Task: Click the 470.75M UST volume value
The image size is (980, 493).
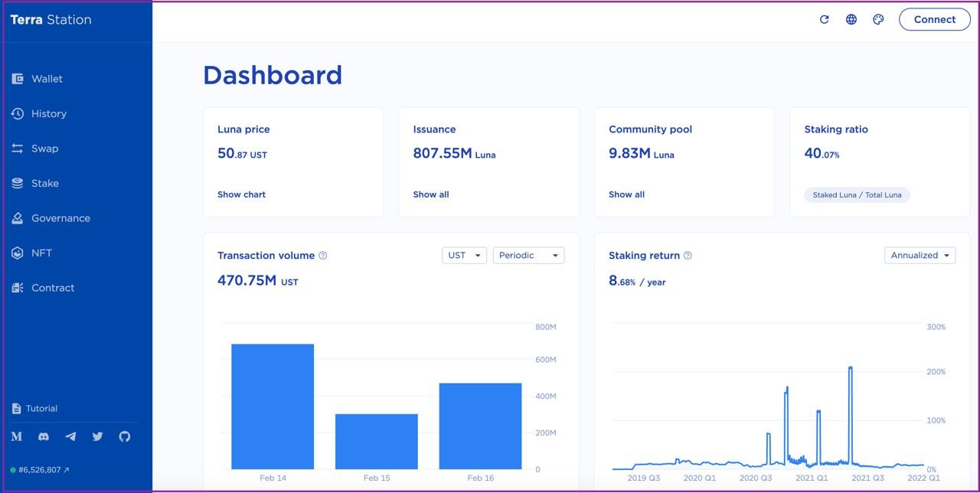Action: point(258,281)
